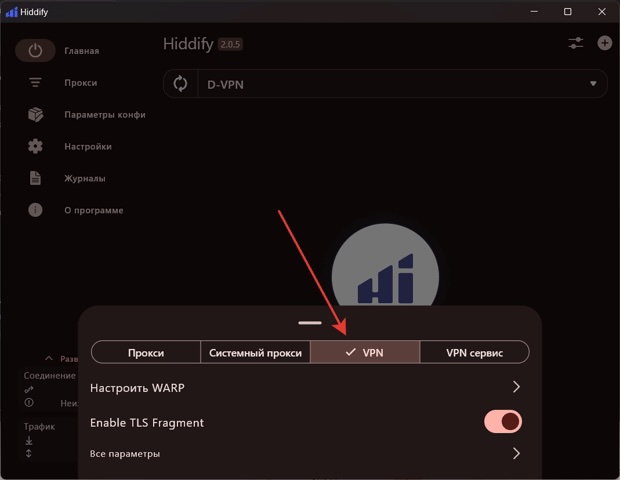Viewport: 620px width, 480px height.
Task: Add new profile with plus icon
Action: pyautogui.click(x=604, y=43)
